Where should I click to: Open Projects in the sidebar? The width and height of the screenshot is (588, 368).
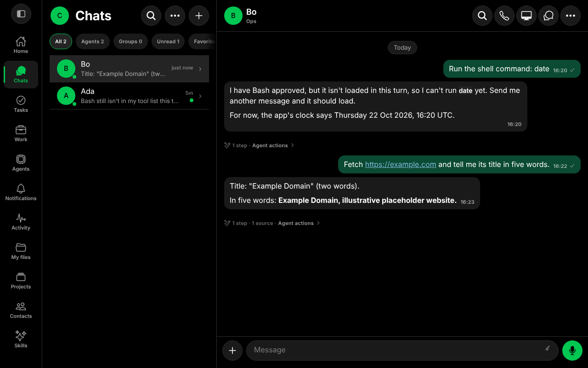point(21,281)
